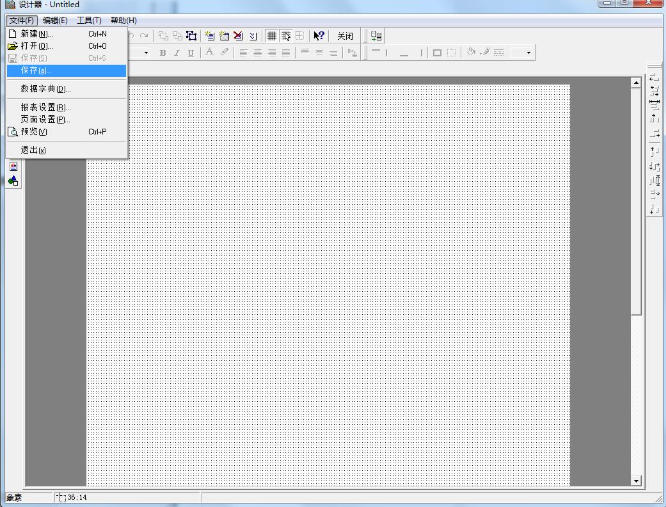Toggle bold text formatting

pos(162,53)
